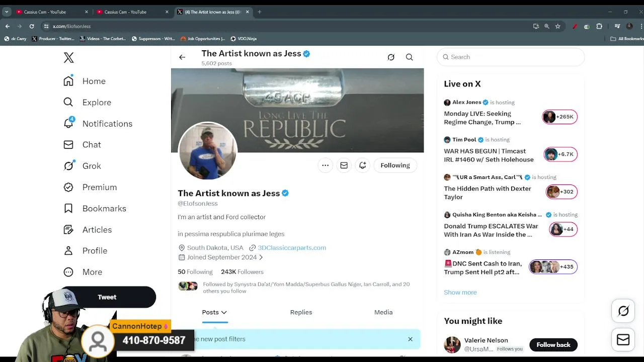The width and height of the screenshot is (644, 362).
Task: Expand the Joined September 2024 chevron
Action: 261,257
